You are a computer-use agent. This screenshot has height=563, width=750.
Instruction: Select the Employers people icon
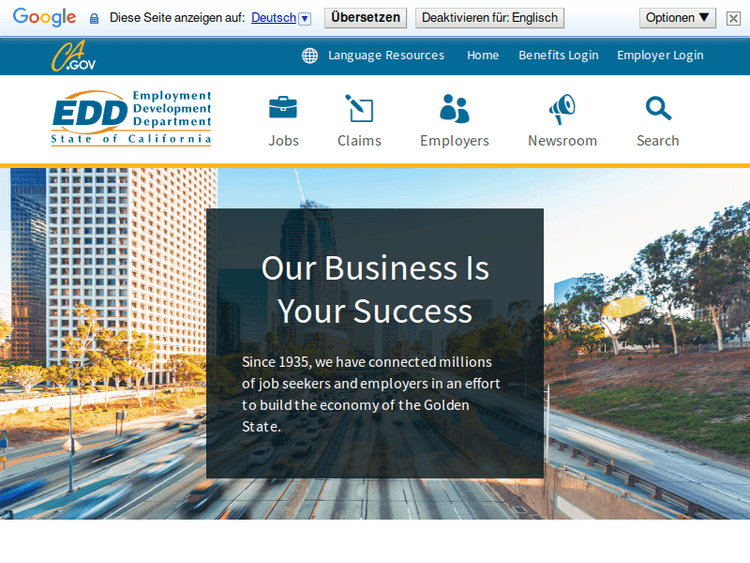coord(454,108)
